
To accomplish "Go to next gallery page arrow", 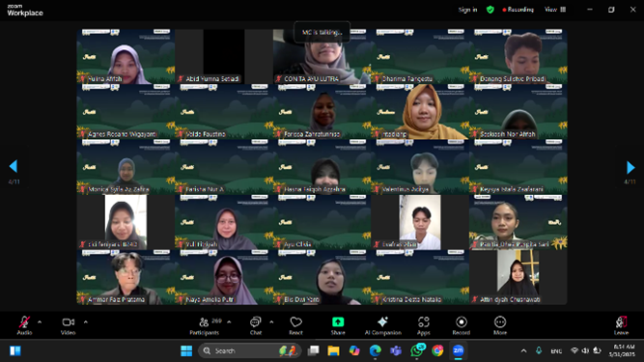I will (x=630, y=167).
